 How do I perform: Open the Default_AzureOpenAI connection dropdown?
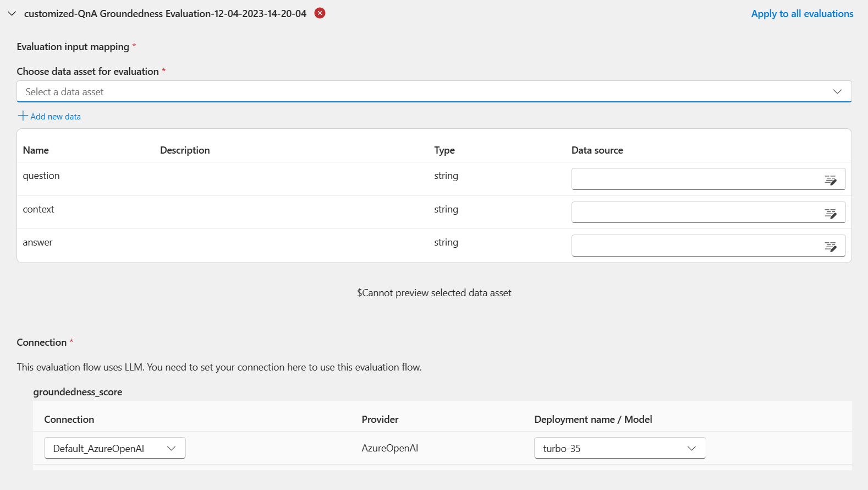click(x=114, y=448)
